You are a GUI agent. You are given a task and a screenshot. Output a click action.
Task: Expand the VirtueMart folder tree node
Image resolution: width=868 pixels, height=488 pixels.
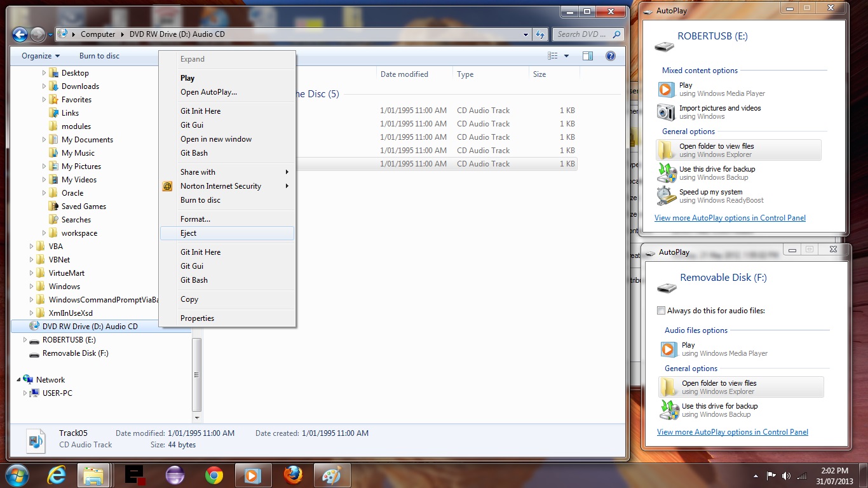[32, 273]
